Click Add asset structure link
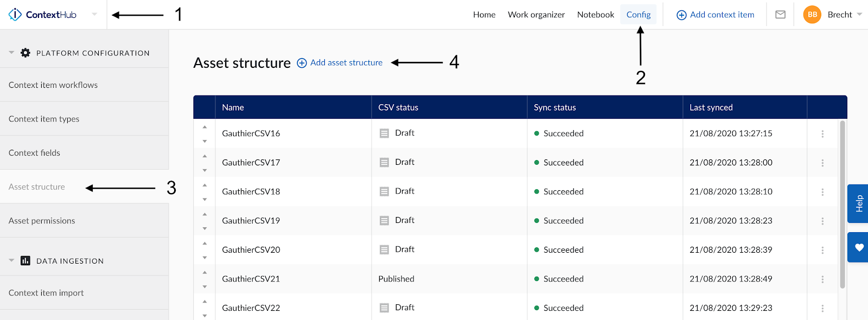The image size is (868, 320). pyautogui.click(x=346, y=63)
